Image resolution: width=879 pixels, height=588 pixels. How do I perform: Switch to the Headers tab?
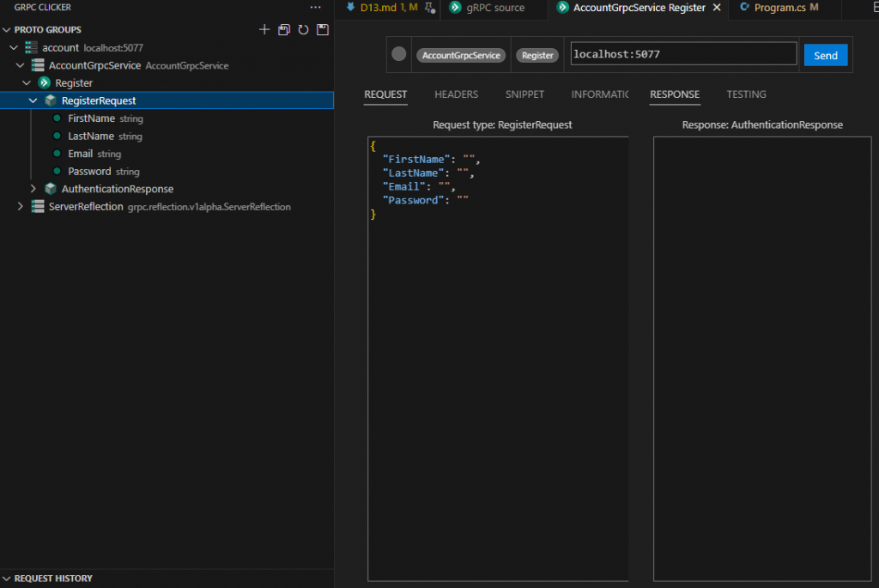click(456, 94)
